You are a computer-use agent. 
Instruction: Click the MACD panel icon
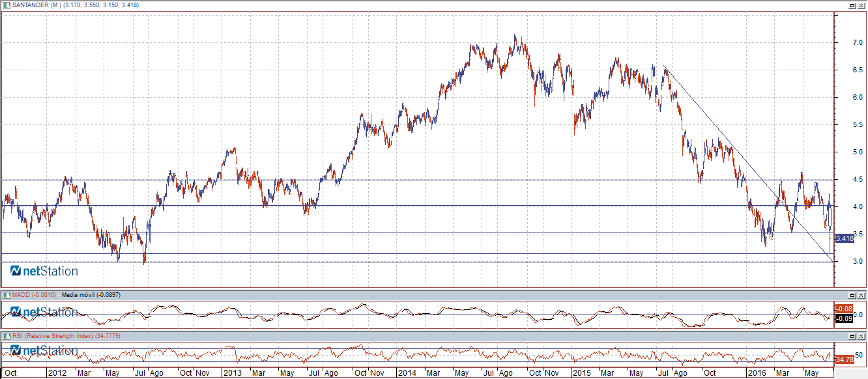(6, 295)
